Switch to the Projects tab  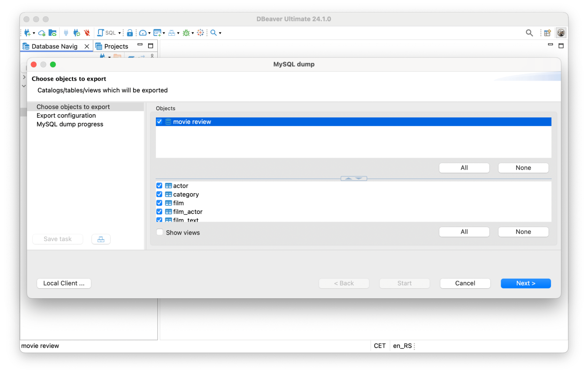116,46
